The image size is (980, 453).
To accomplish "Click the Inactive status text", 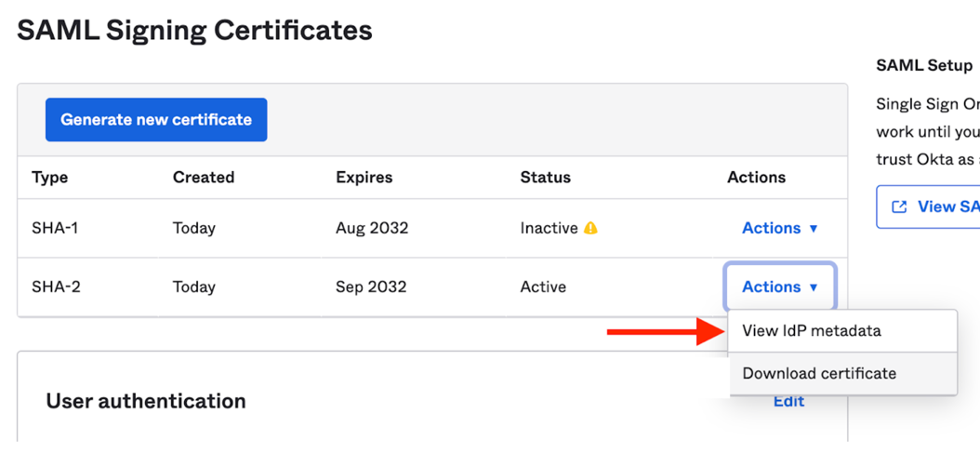I will pos(549,228).
